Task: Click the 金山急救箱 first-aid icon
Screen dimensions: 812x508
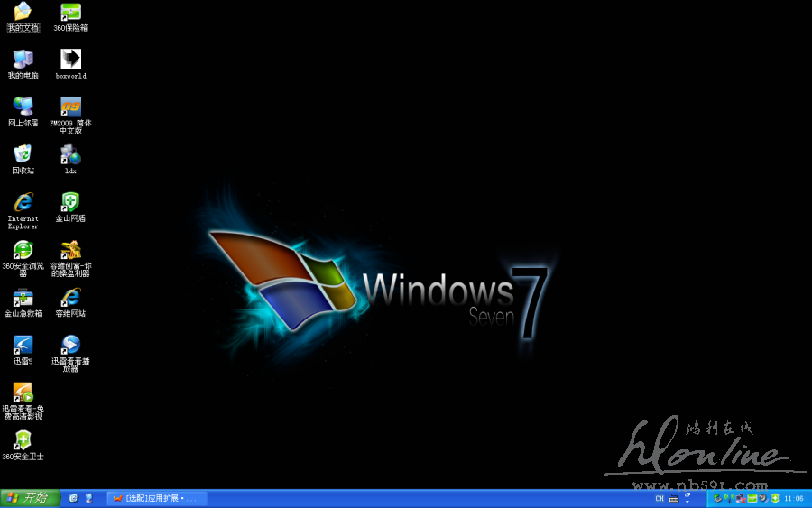Action: (x=23, y=298)
